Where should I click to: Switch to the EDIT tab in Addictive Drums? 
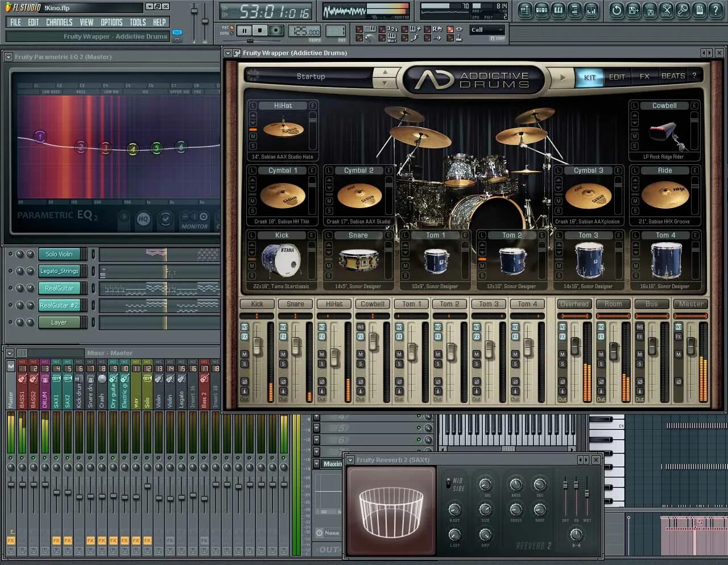617,77
